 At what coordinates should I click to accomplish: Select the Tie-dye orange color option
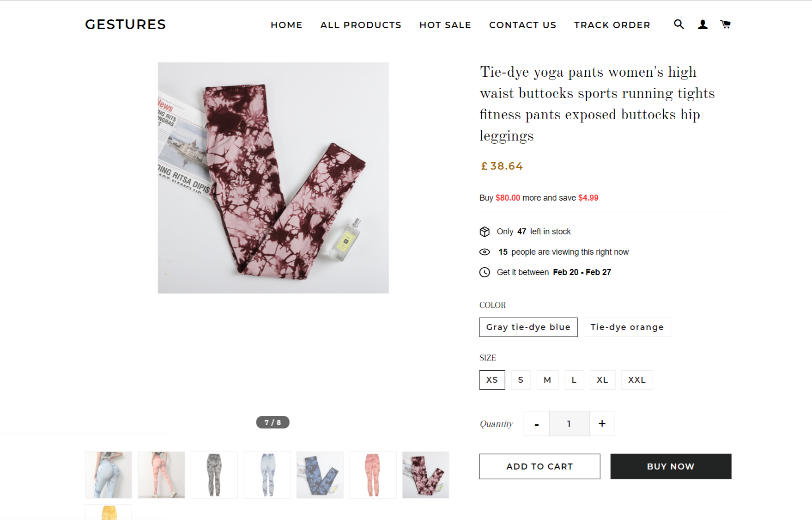point(627,327)
